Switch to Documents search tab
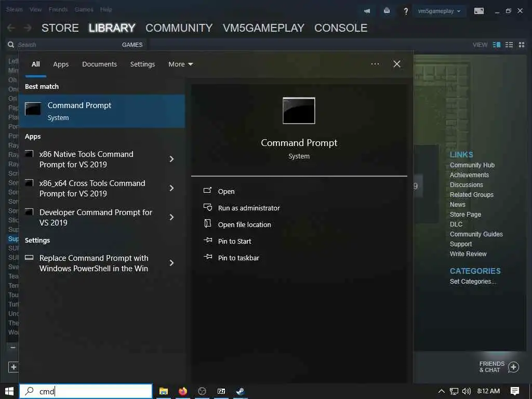 99,64
